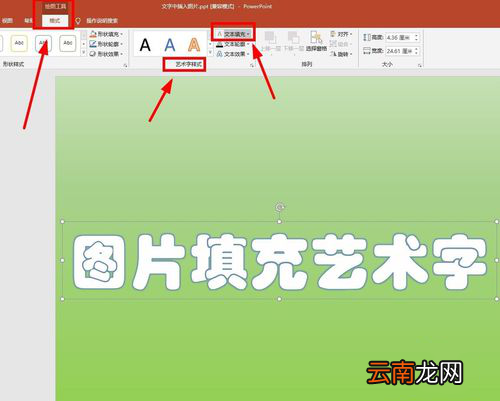Select the yellow-outlined Abc shape style
Viewport: 500px width, 401px height.
(x=19, y=43)
